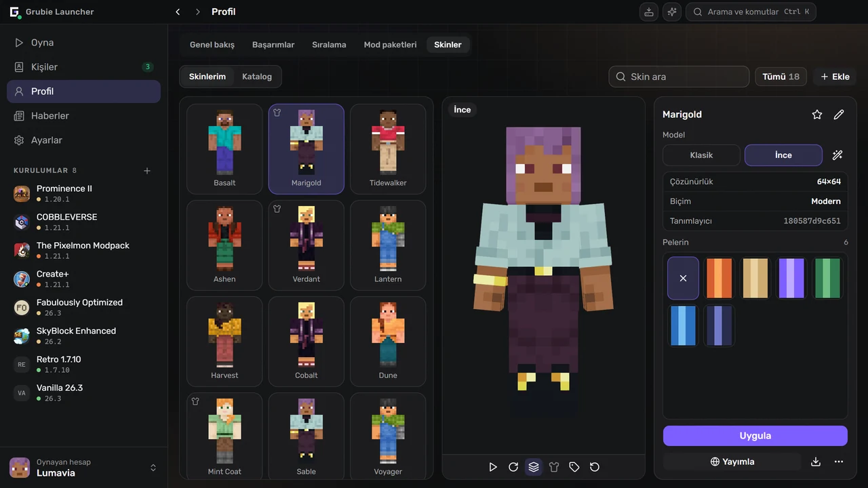The height and width of the screenshot is (488, 868).
Task: Reset the preview with counterclockwise arrow icon
Action: coord(595,467)
